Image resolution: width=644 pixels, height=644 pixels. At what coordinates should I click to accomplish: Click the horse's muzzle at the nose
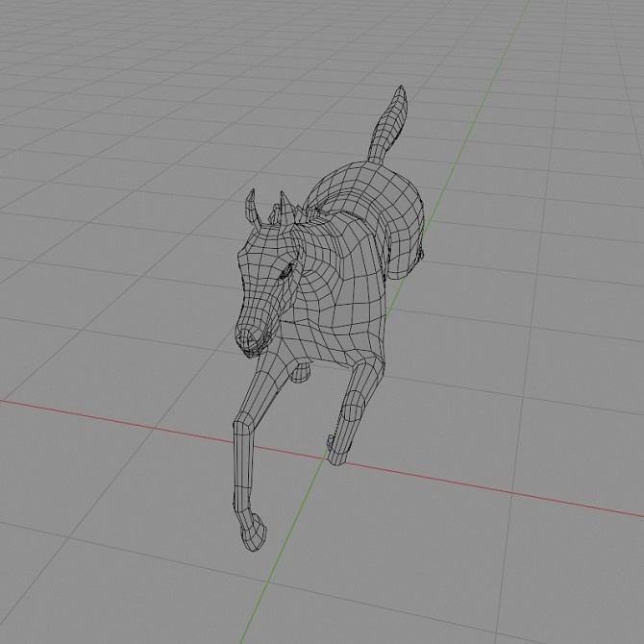(x=250, y=339)
